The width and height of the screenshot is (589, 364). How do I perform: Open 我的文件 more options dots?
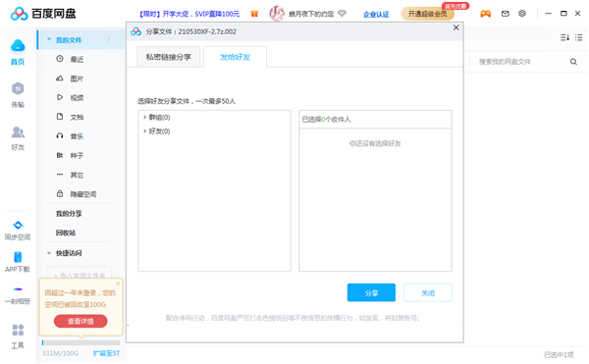coord(109,40)
